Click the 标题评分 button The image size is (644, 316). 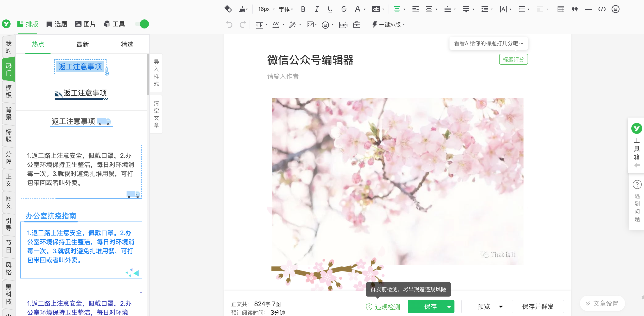pos(513,60)
